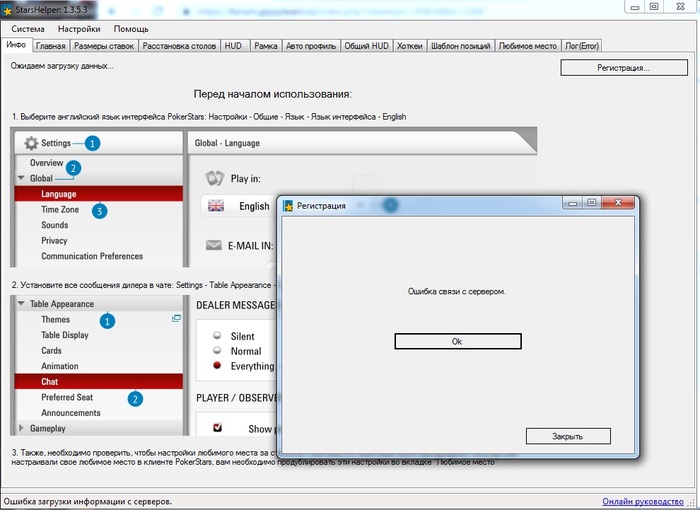
Task: Click the 'Ошибка загрузки информации с серверов.' status bar text
Action: [x=88, y=502]
